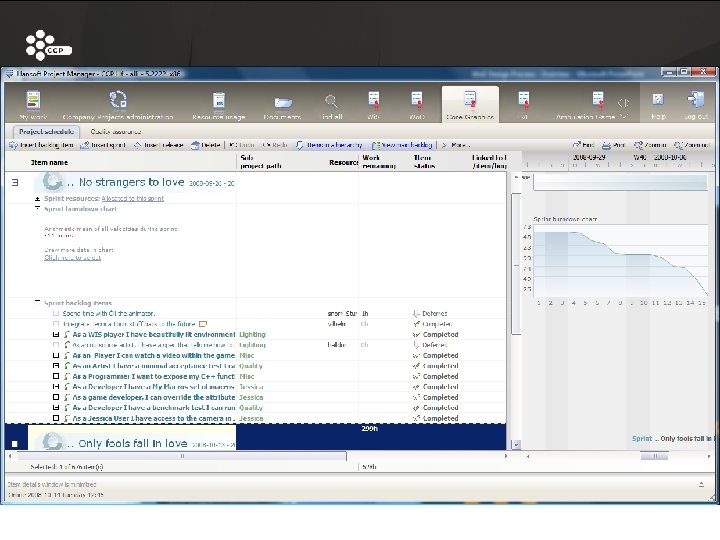Click the Sprint burndown chart graph
The width and height of the screenshot is (720, 540).
click(x=620, y=261)
